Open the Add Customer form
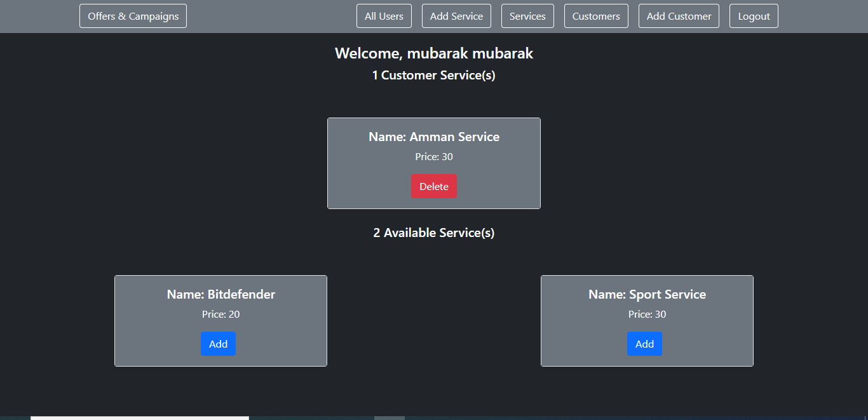868x420 pixels. click(x=679, y=17)
